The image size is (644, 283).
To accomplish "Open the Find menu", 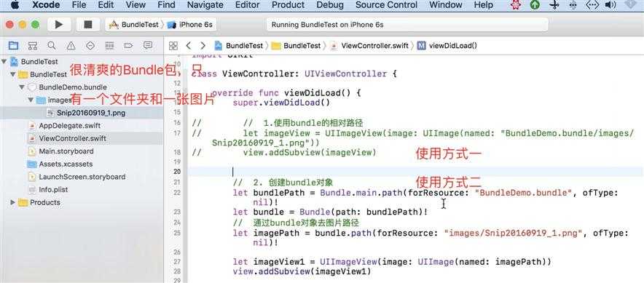I will (x=166, y=5).
